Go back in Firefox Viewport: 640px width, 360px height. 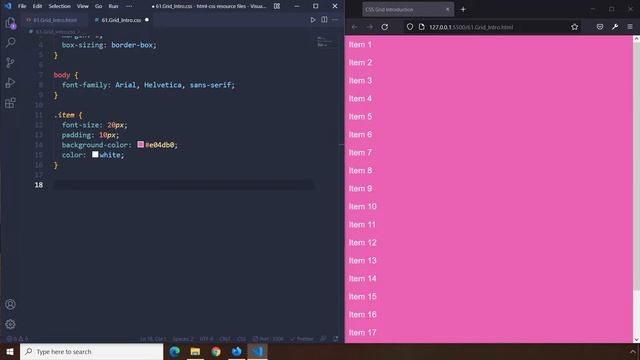pyautogui.click(x=355, y=27)
